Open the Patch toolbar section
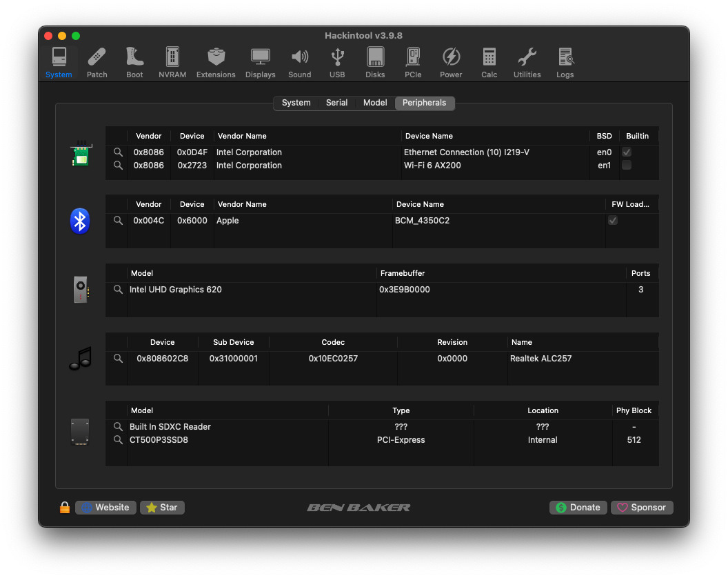 coord(97,62)
